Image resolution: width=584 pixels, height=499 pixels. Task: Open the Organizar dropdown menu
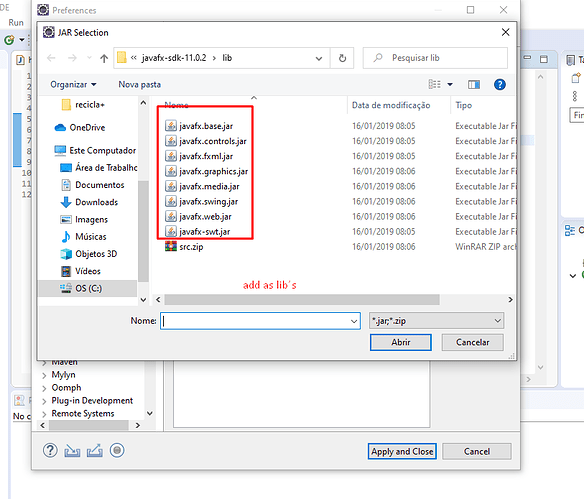pyautogui.click(x=73, y=85)
